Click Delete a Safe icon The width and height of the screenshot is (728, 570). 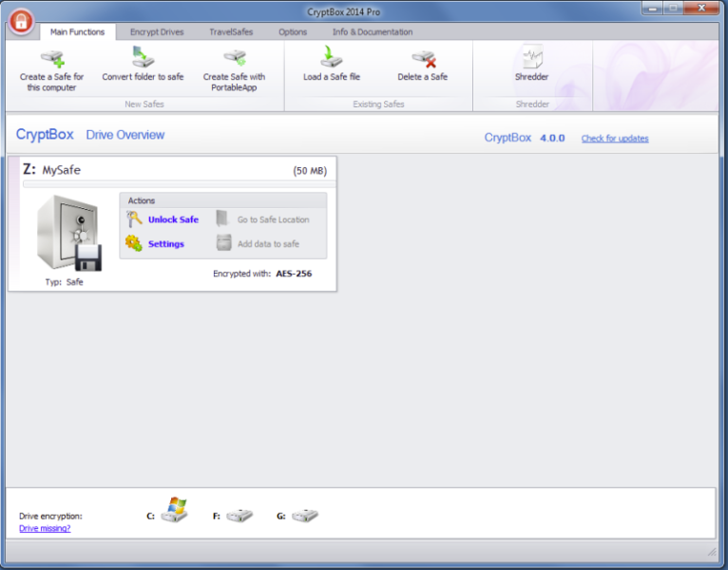425,60
